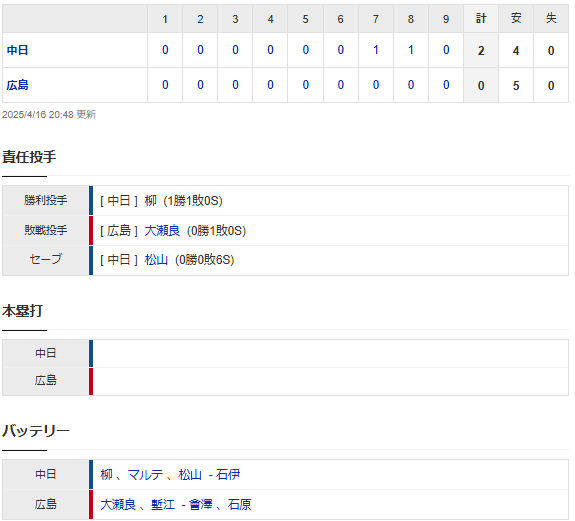The height and width of the screenshot is (521, 575).
Task: Open 広島 9th inning score link
Action: (x=446, y=85)
